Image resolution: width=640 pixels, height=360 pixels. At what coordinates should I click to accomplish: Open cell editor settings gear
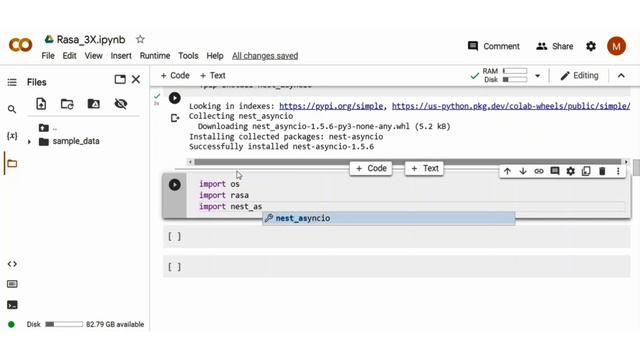(x=570, y=171)
